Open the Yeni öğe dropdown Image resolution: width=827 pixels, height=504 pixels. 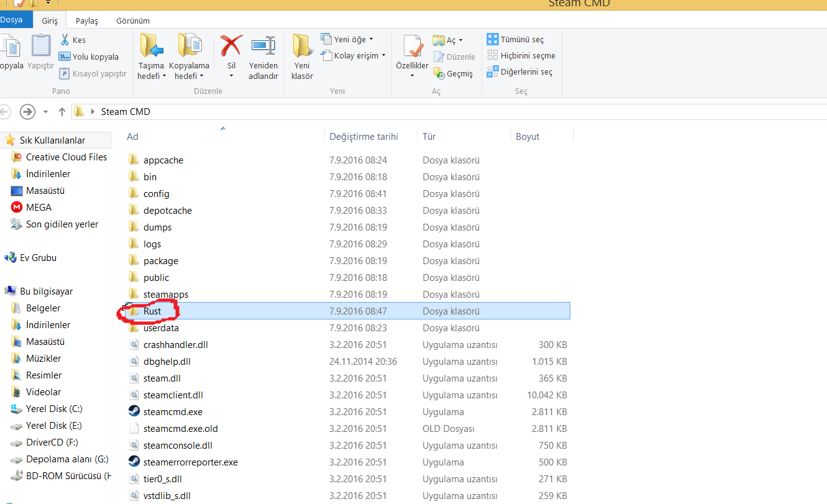[x=371, y=40]
